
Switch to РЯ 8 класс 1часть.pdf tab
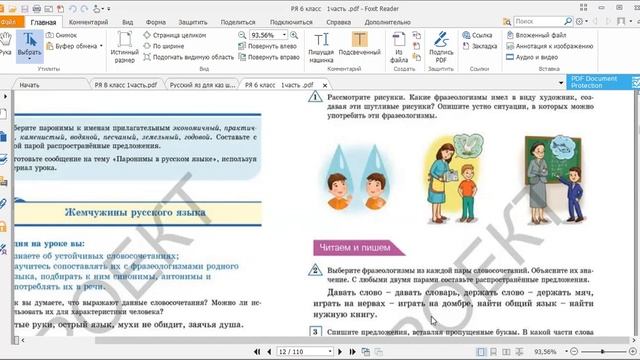coord(126,85)
